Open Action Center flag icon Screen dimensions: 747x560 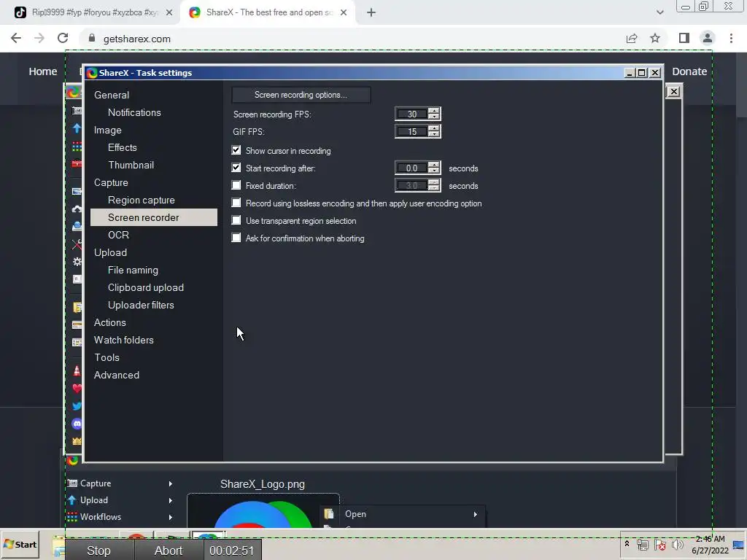(x=659, y=545)
